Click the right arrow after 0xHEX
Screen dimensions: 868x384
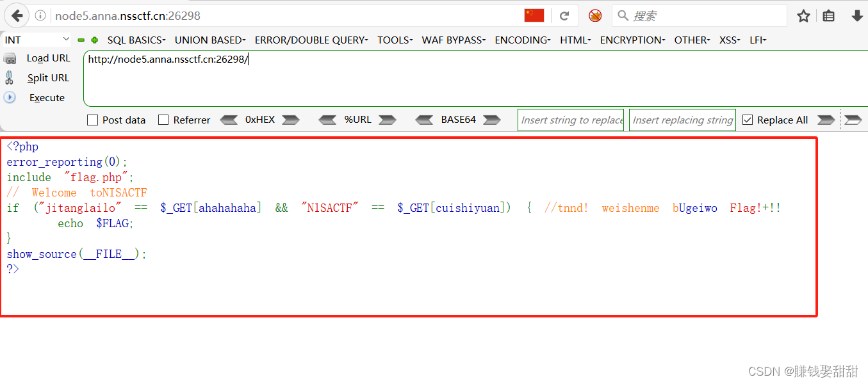(x=291, y=120)
